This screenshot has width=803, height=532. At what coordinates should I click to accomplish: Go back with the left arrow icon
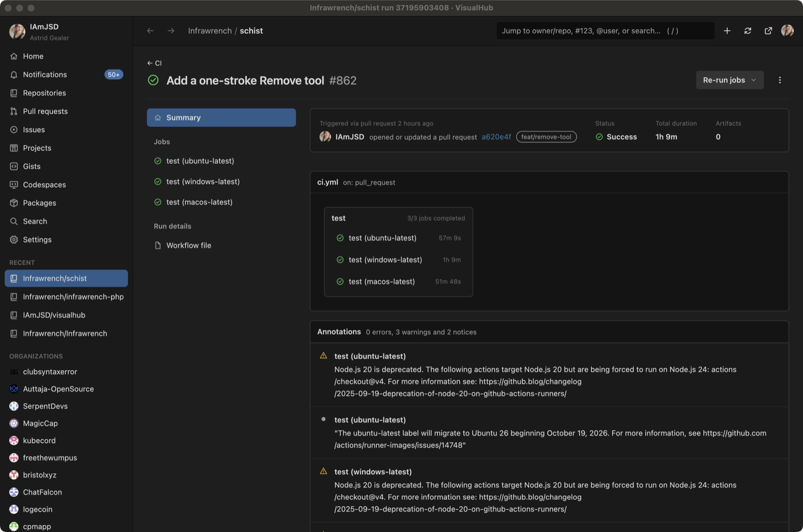tap(150, 31)
